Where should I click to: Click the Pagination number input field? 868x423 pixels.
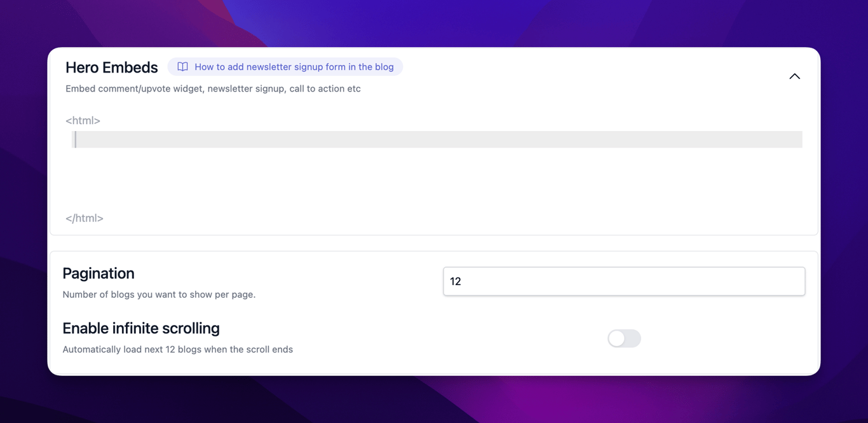pos(623,281)
